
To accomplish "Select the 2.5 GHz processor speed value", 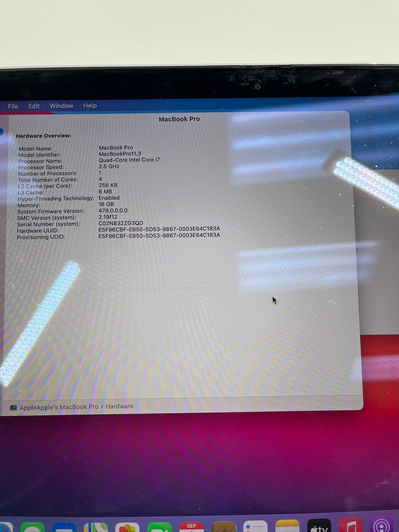I will point(109,166).
